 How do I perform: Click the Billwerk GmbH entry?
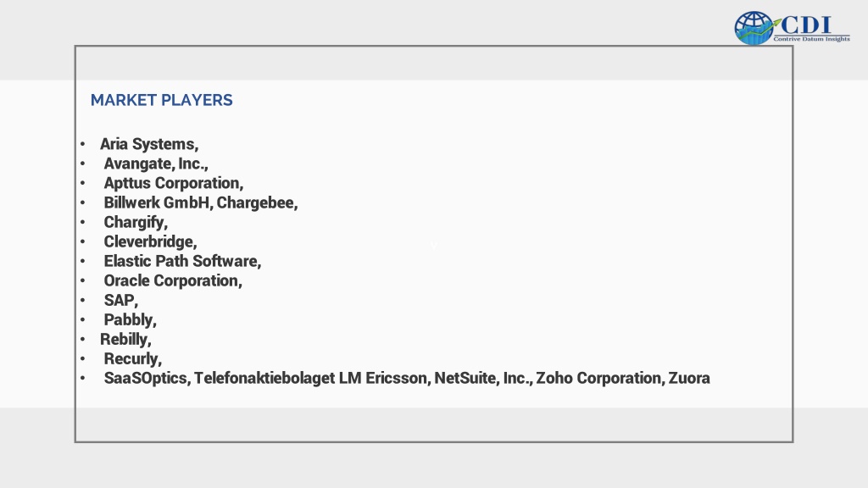[x=158, y=202]
